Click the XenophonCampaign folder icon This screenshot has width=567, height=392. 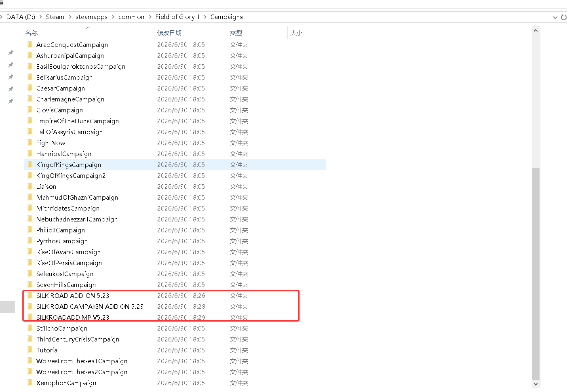click(30, 382)
